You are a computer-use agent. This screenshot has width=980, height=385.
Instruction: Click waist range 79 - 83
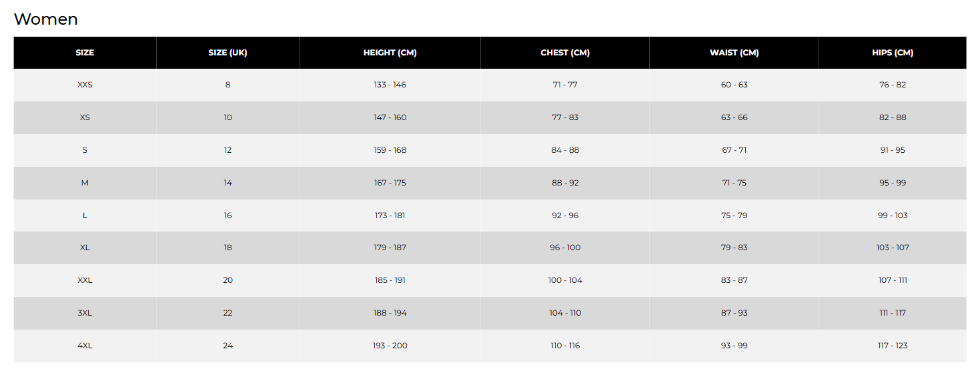[x=734, y=248]
